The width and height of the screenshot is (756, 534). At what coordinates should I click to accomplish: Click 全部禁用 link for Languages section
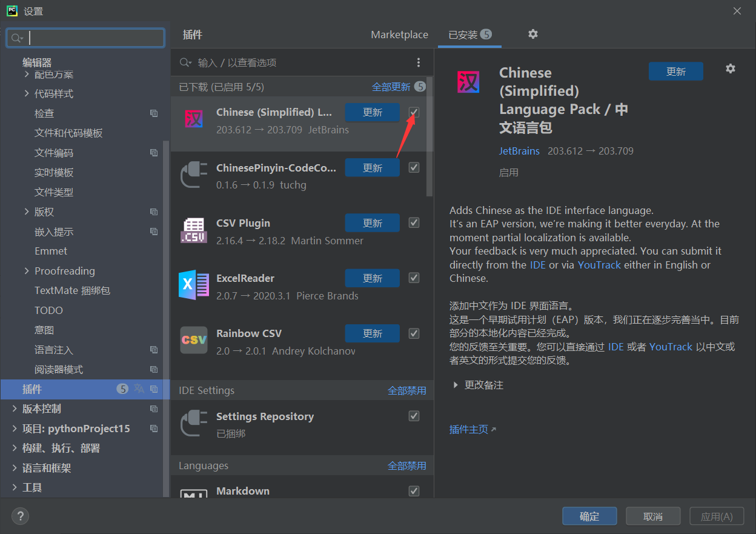point(406,466)
